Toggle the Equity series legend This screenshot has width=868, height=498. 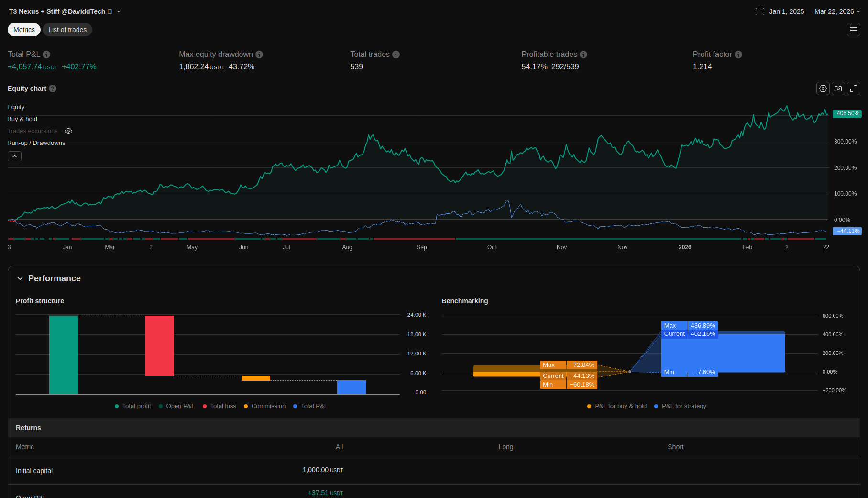point(16,107)
